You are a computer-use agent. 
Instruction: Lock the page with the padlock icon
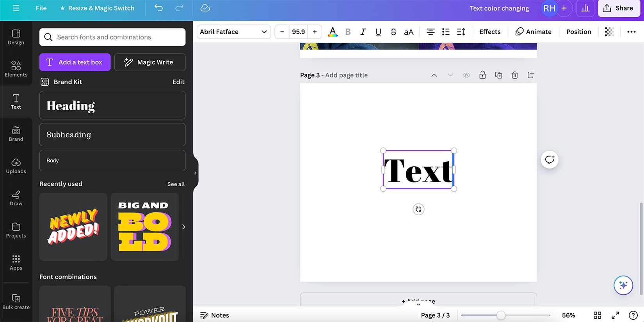482,75
